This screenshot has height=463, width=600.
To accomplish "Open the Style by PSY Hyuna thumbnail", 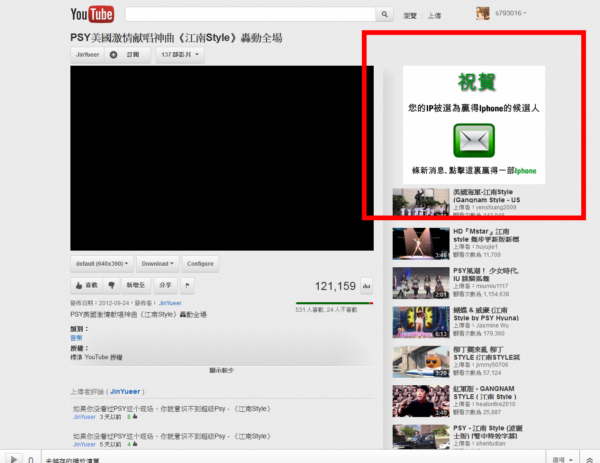I will pyautogui.click(x=421, y=323).
